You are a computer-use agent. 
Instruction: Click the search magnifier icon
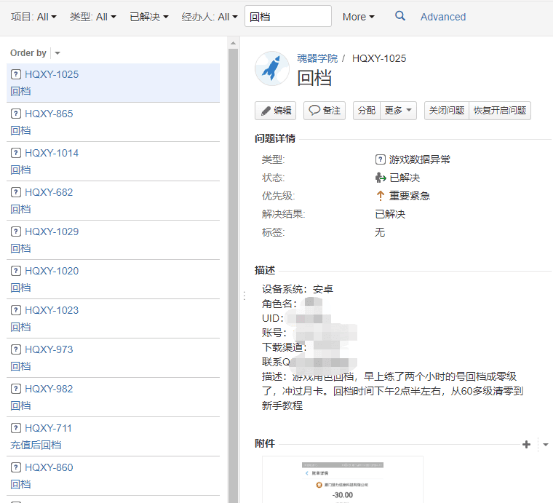tap(400, 16)
